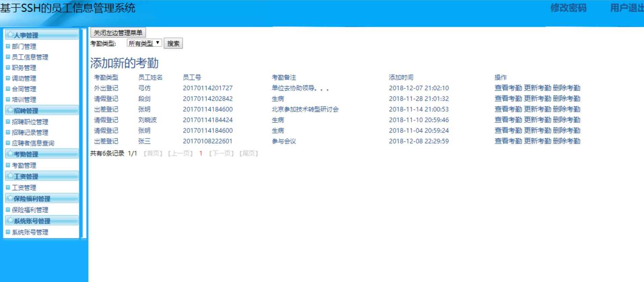Click the remark 北京参加技术转型研讨会
Screen dimensions: 644x282
tap(305, 109)
